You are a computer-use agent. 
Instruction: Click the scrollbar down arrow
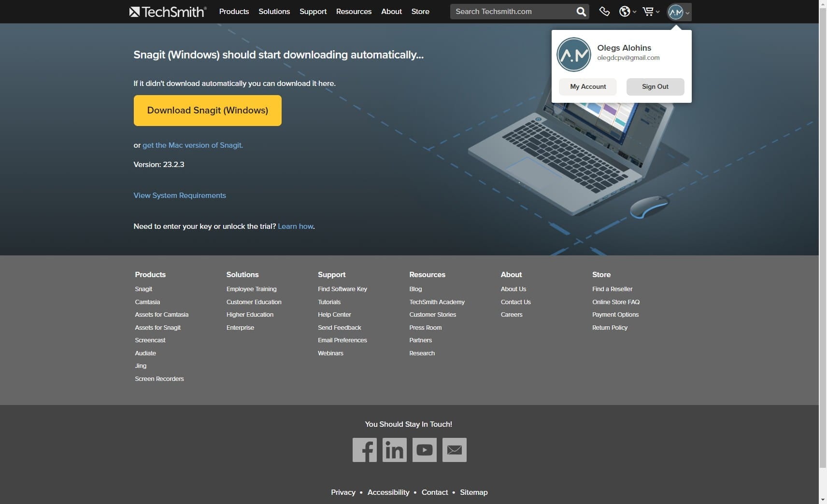pyautogui.click(x=823, y=500)
